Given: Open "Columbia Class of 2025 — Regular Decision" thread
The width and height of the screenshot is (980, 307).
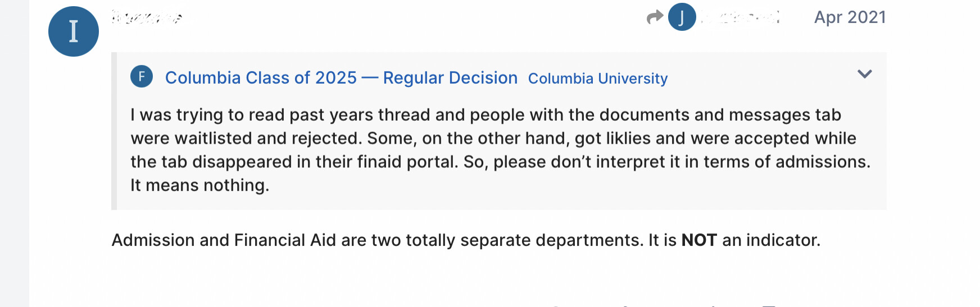Looking at the screenshot, I should (x=341, y=78).
